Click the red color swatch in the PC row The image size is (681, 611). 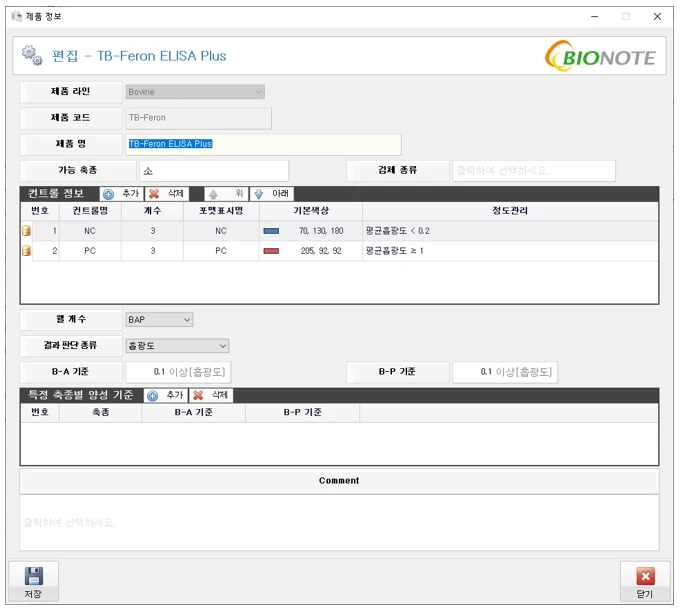(271, 251)
